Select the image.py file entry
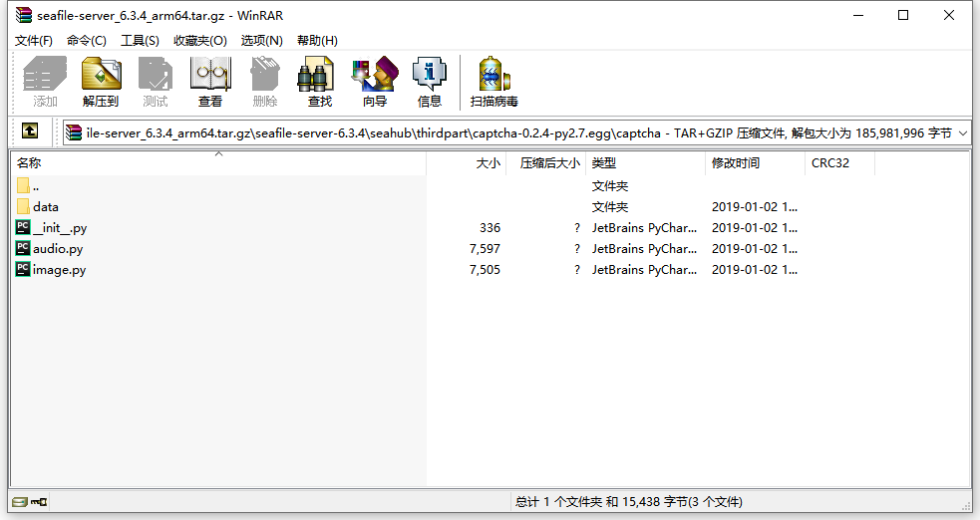The width and height of the screenshot is (980, 520). point(59,270)
